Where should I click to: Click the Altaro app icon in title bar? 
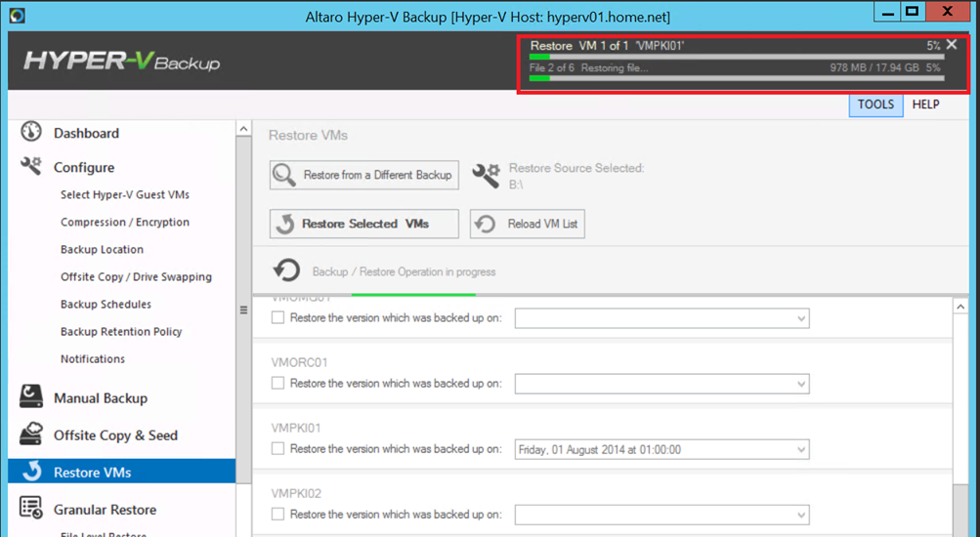point(17,15)
